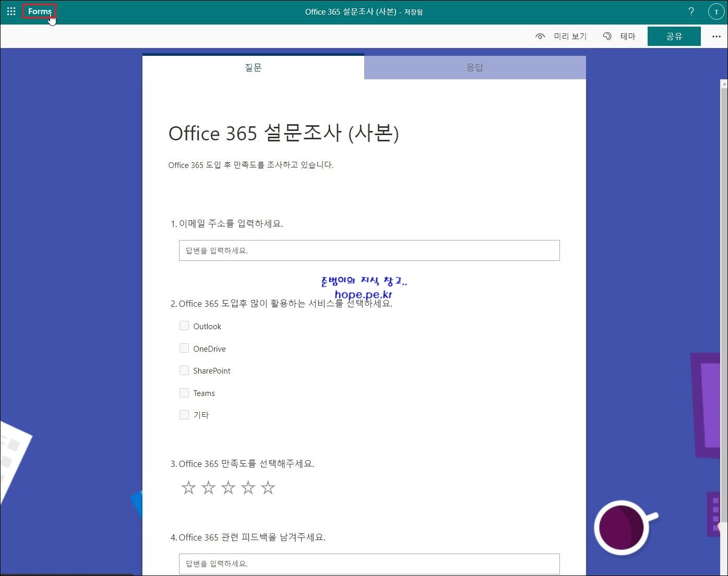The image size is (728, 576).
Task: Click the 저장됨 saved status text
Action: coord(413,12)
